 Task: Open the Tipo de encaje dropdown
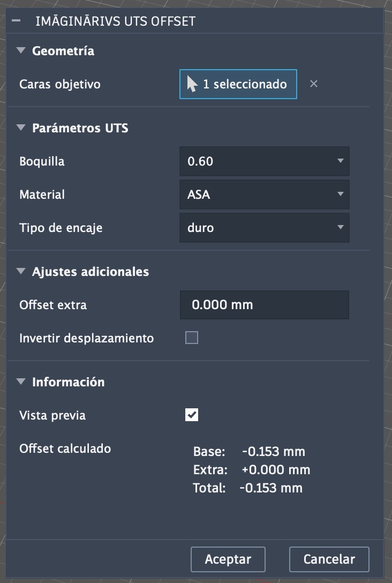coord(265,228)
